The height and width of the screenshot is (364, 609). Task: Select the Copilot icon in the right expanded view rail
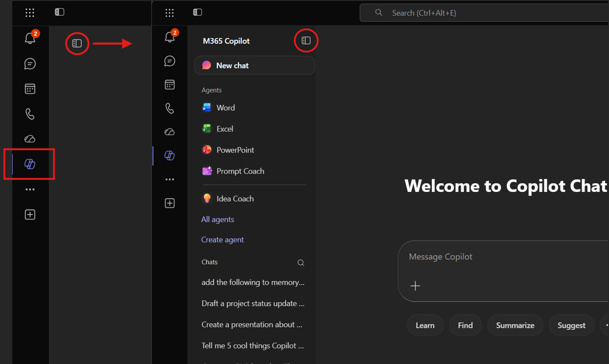tap(170, 155)
